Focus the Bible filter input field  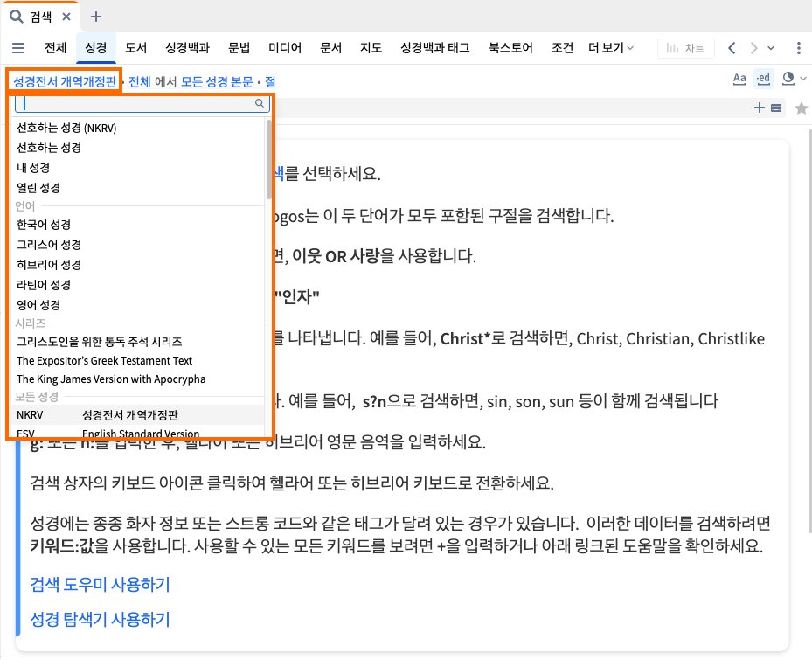tap(142, 103)
